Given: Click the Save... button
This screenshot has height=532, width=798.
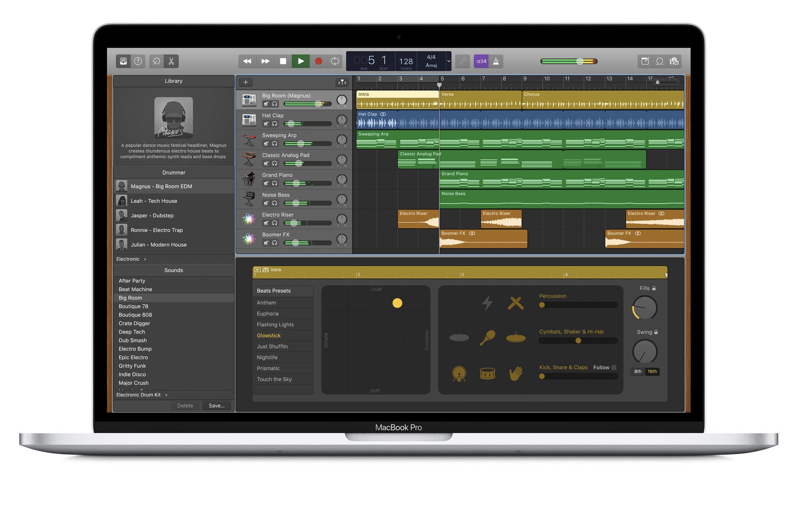Looking at the screenshot, I should [216, 406].
